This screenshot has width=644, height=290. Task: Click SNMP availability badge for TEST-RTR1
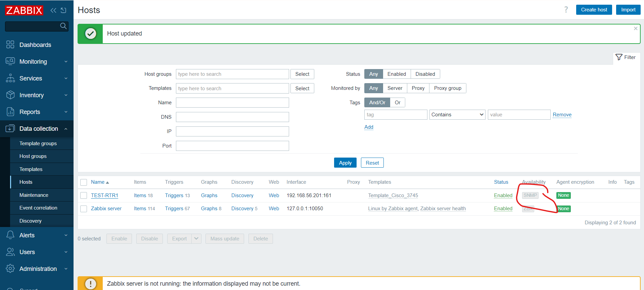coord(530,195)
